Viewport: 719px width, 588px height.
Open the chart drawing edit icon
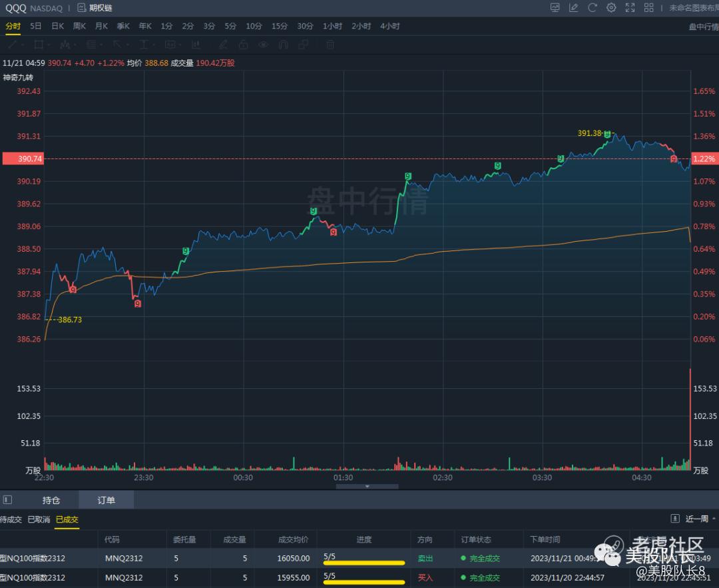tap(574, 8)
